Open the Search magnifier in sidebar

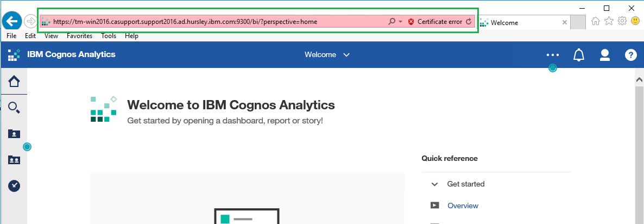tap(14, 108)
